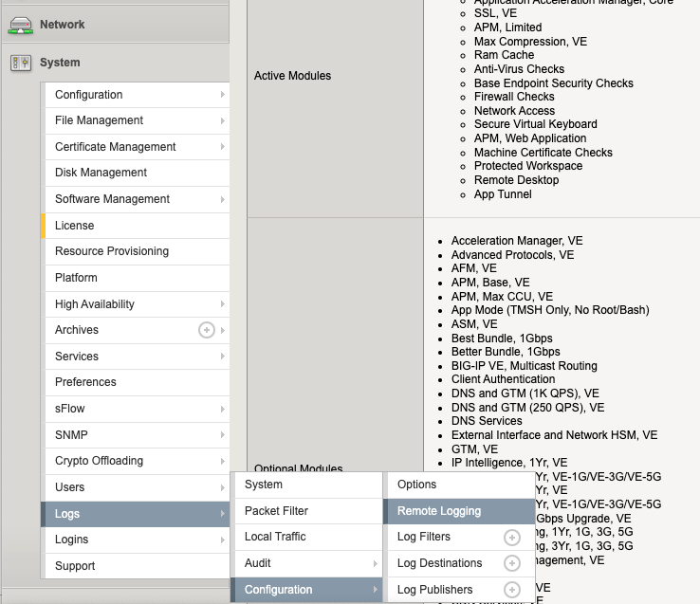Click 'DNS Services' optional module entry
Image resolution: width=700 pixels, height=604 pixels.
click(487, 421)
